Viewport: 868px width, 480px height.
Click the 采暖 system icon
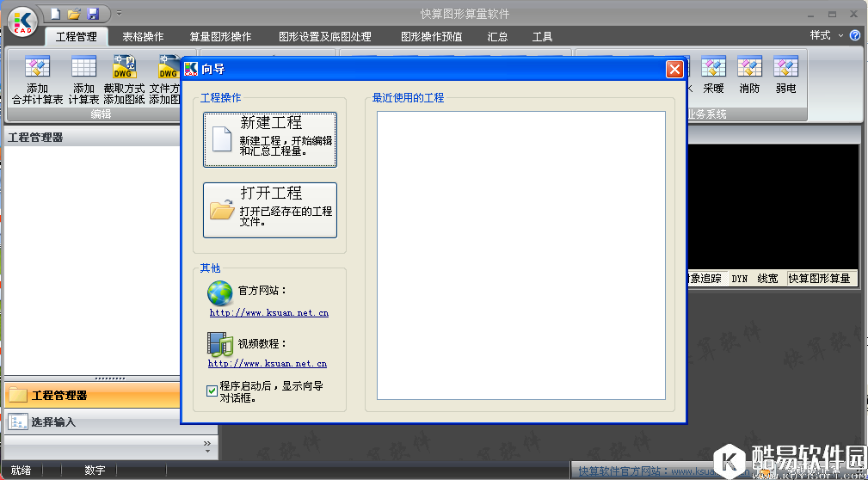(x=713, y=75)
